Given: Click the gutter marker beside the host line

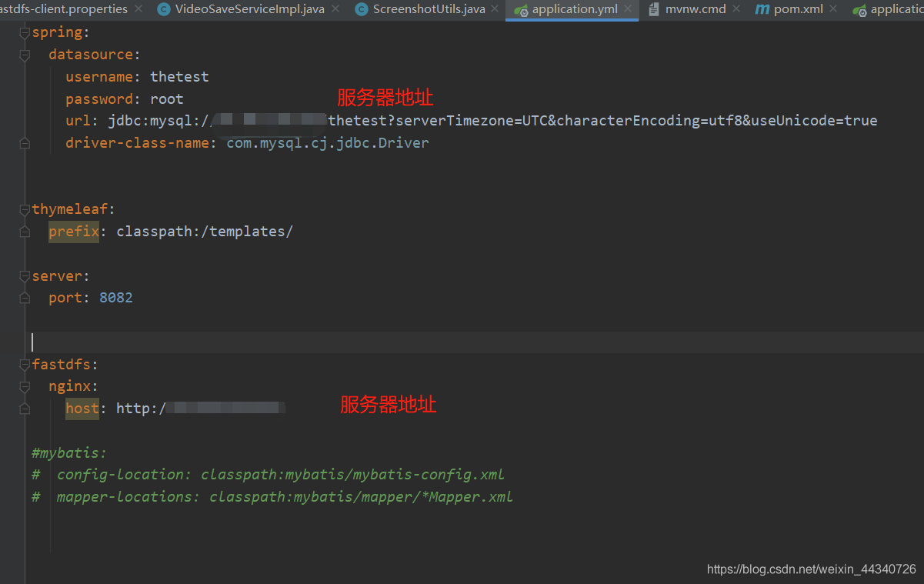Looking at the screenshot, I should (x=24, y=408).
